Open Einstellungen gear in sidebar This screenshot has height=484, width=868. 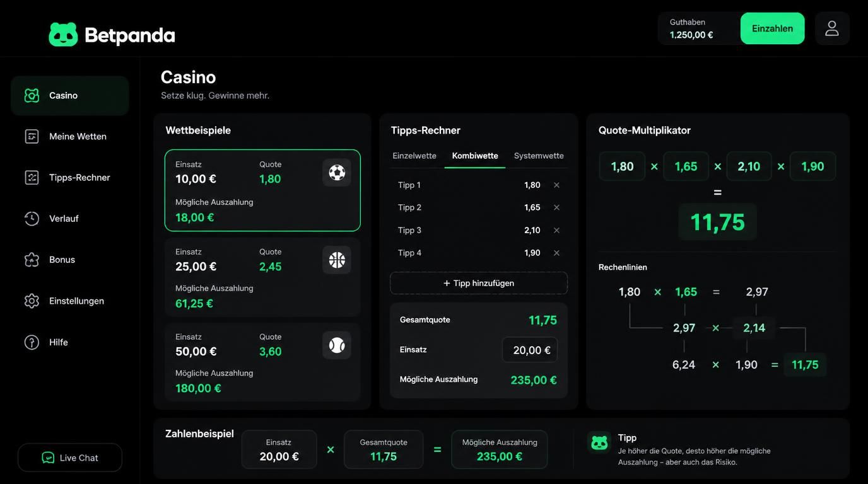[69, 301]
